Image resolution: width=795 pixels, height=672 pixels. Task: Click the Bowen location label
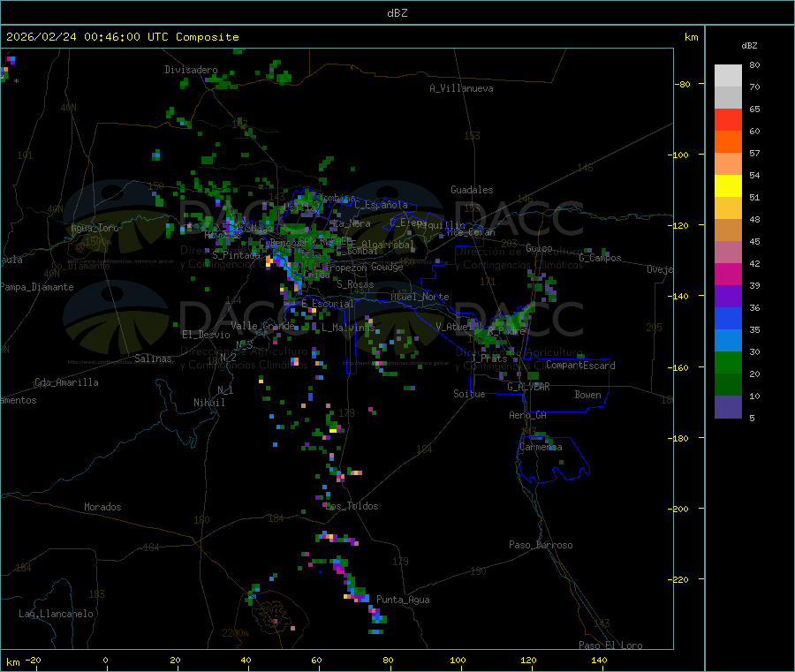(x=588, y=395)
